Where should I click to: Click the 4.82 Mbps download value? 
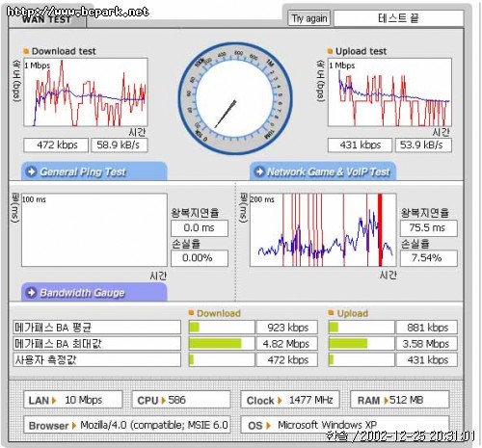[287, 344]
